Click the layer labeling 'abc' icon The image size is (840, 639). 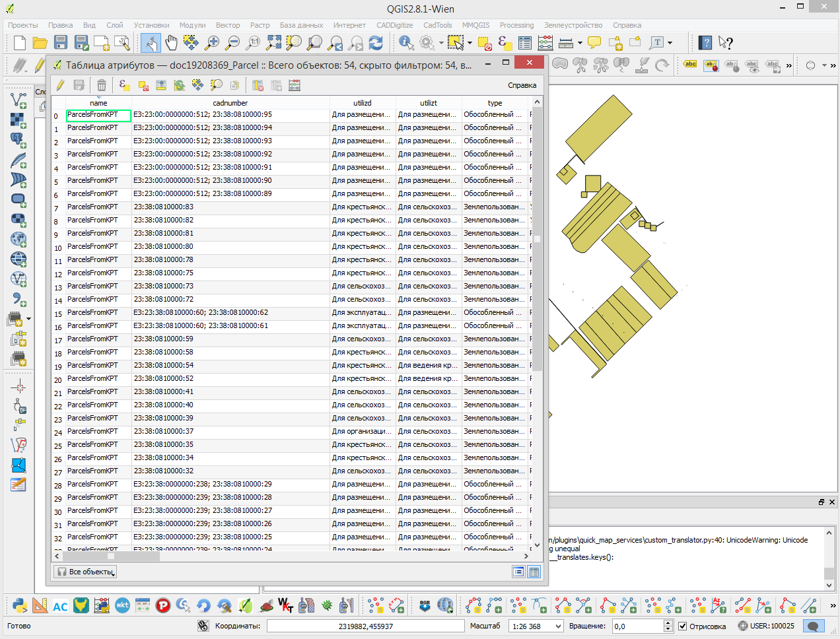tap(690, 64)
